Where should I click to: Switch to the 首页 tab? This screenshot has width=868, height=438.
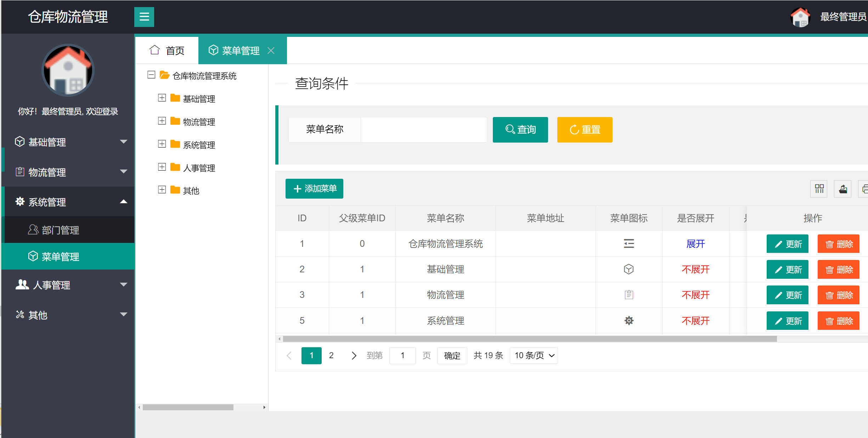click(x=167, y=50)
